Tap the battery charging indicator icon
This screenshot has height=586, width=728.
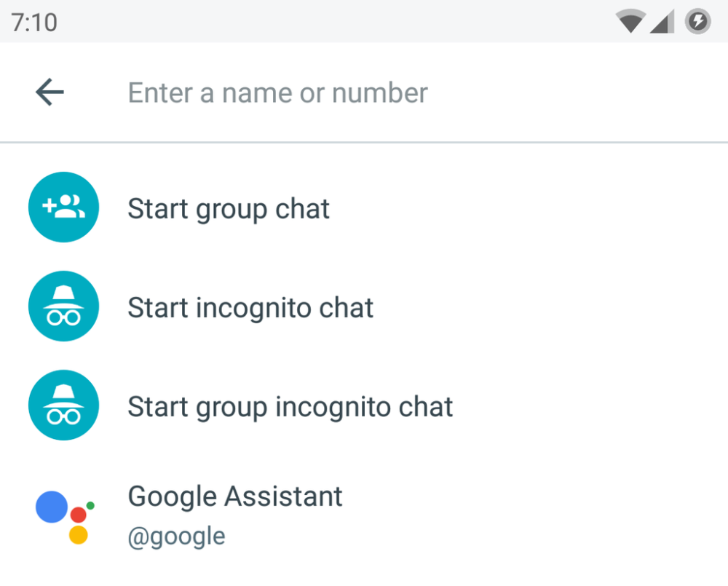click(x=697, y=21)
